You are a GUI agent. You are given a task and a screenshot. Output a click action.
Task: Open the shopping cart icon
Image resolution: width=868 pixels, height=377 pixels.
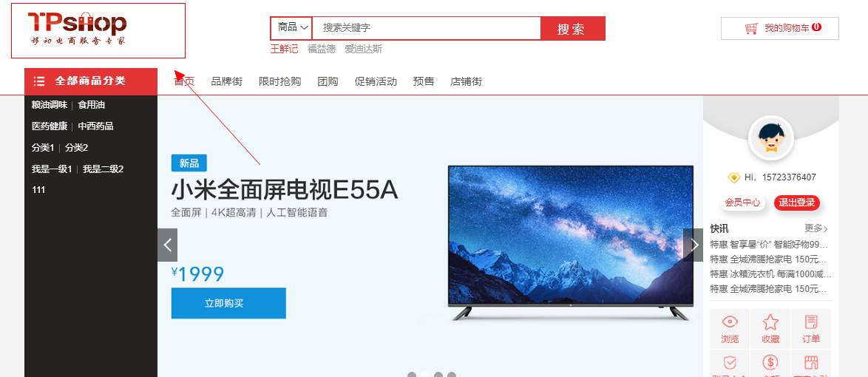[751, 28]
